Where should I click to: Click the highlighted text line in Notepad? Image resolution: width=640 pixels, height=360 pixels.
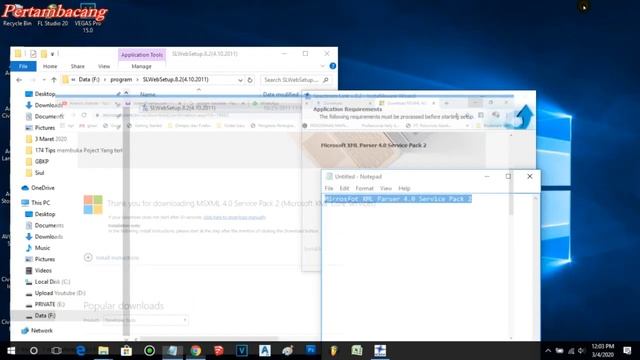398,199
